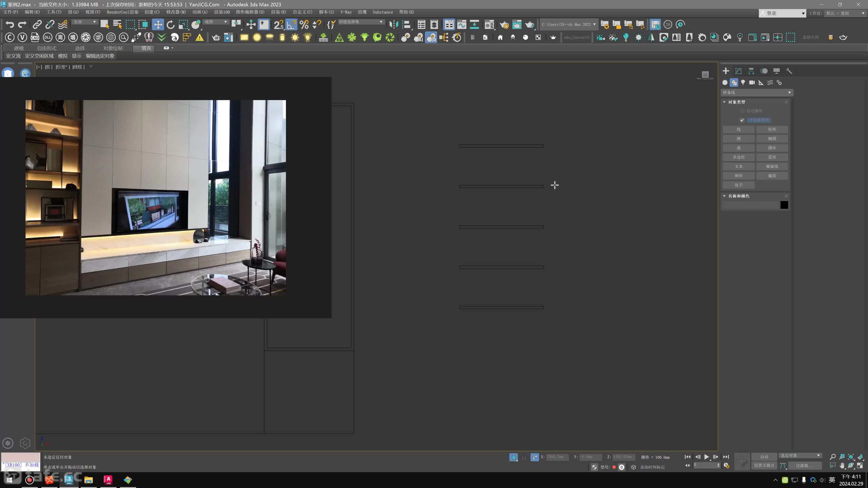The height and width of the screenshot is (488, 868).
Task: Switch to Lights category icon
Action: pos(743,82)
